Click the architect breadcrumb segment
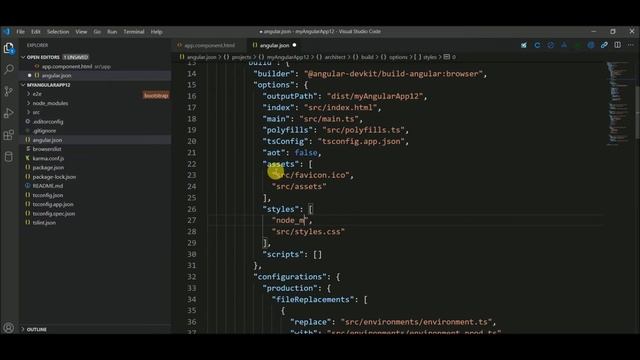 335,57
